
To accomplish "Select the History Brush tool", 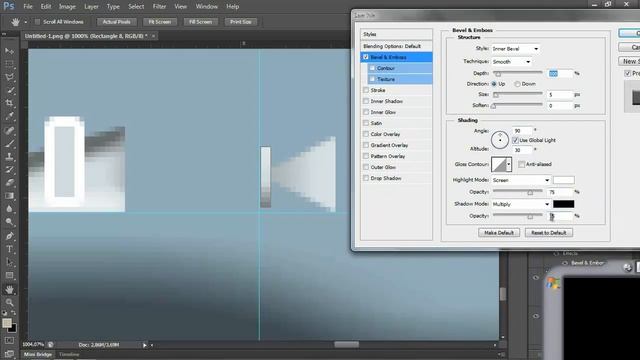I will pyautogui.click(x=9, y=170).
